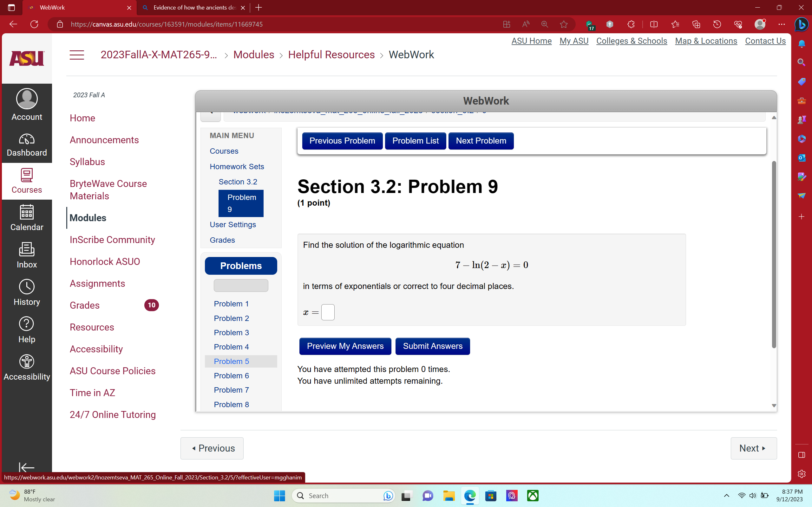Screen dimensions: 812x507
Task: Click the x input field
Action: 327,312
